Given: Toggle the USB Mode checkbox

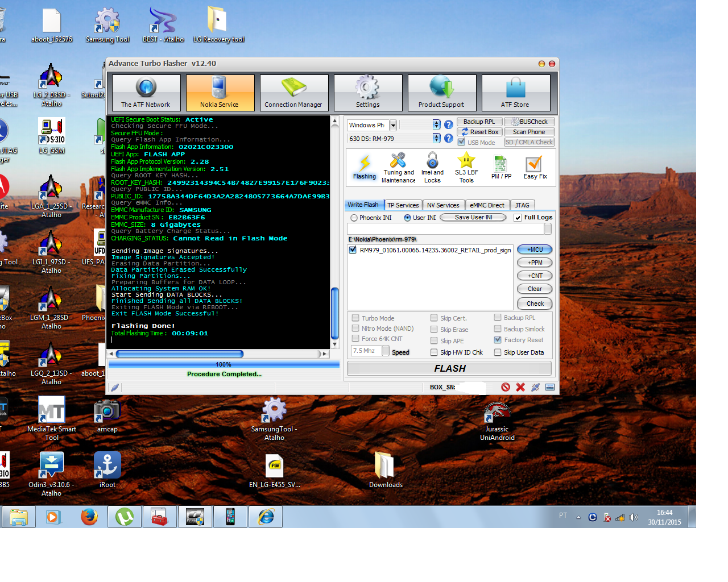Looking at the screenshot, I should [461, 143].
